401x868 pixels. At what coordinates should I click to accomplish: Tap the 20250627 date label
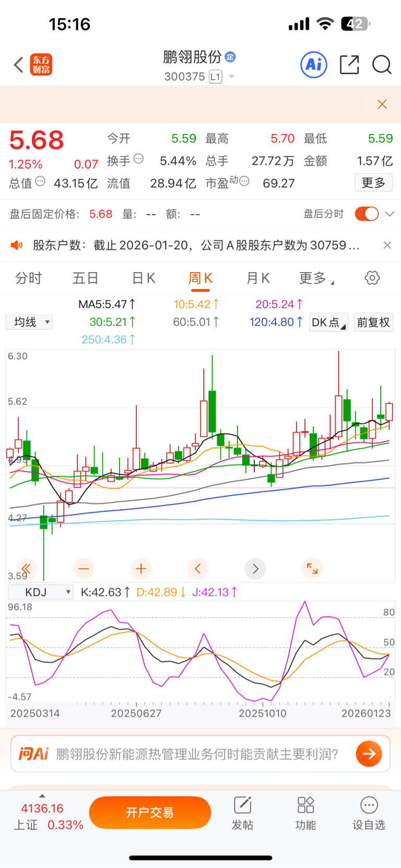coord(136,713)
